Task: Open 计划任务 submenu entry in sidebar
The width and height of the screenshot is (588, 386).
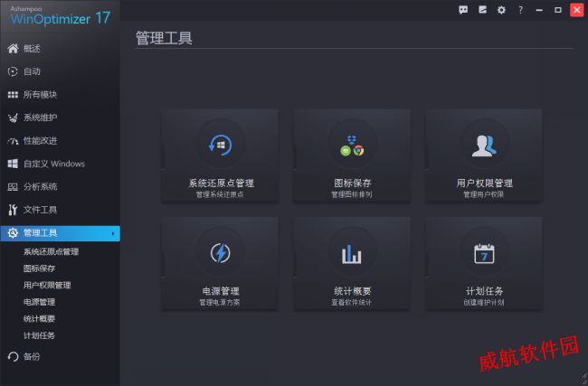Action: click(40, 335)
